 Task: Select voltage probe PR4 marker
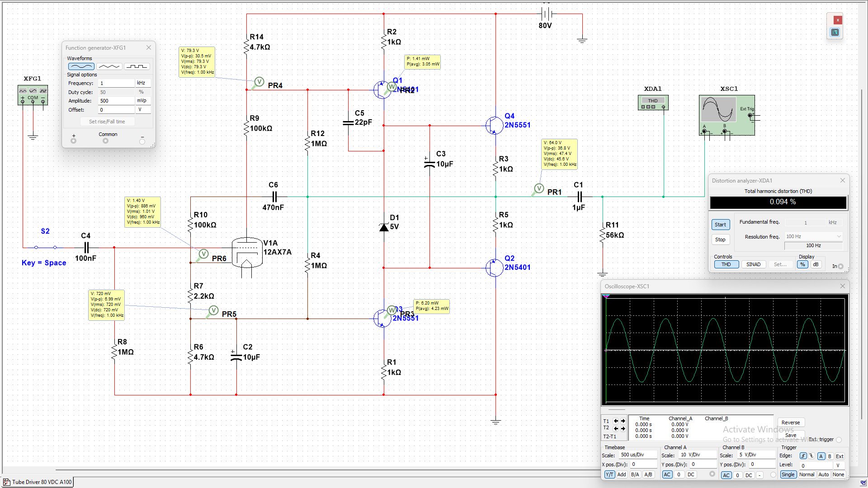point(259,82)
